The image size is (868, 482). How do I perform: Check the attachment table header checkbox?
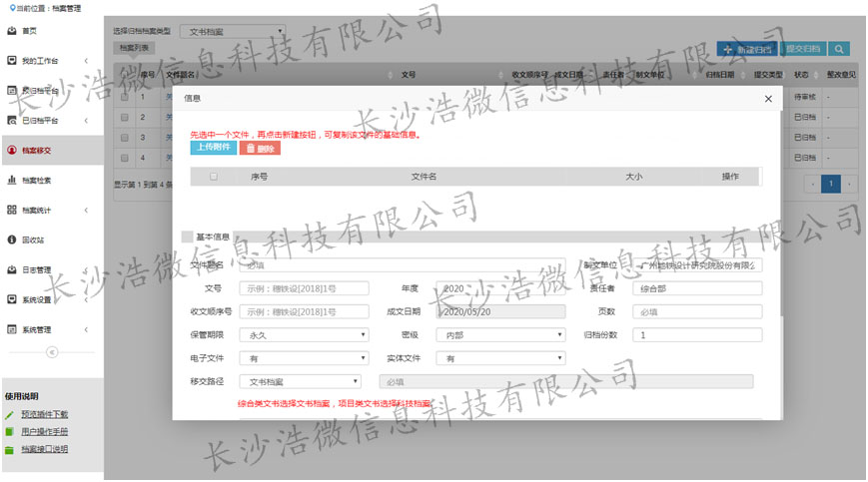click(x=213, y=177)
